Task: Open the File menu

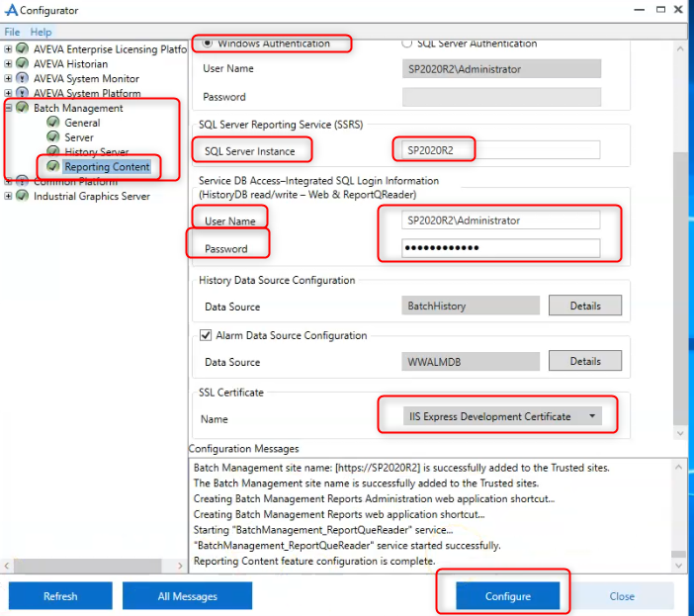Action: click(12, 32)
